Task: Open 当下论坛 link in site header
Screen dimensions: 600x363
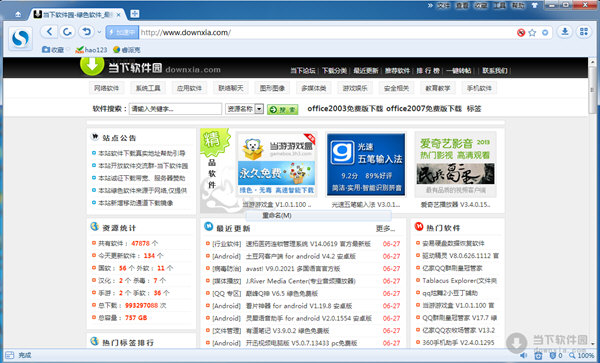Action: (303, 71)
